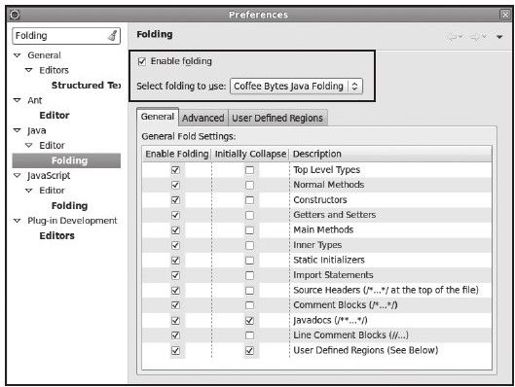
Task: Clear the Folding filter text with broom icon
Action: pyautogui.click(x=113, y=35)
